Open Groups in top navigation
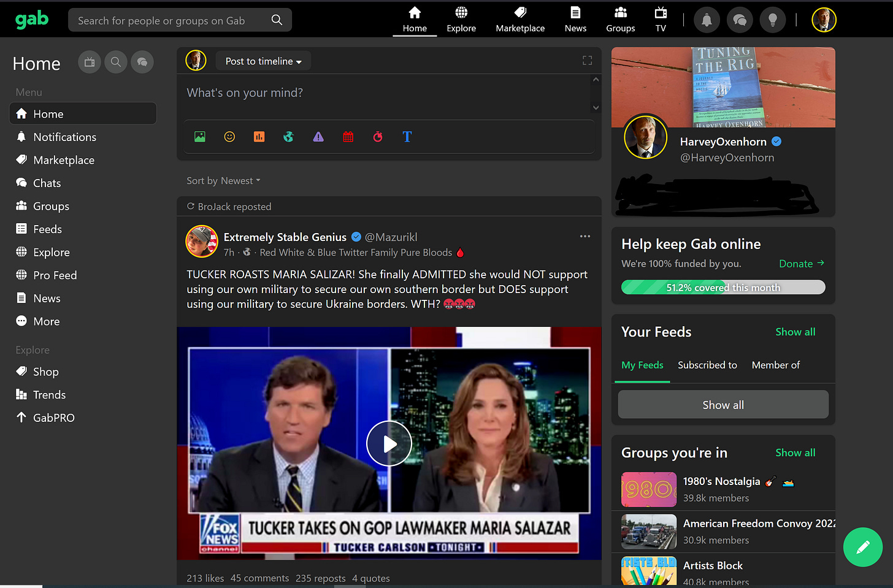This screenshot has height=588, width=893. pyautogui.click(x=620, y=20)
